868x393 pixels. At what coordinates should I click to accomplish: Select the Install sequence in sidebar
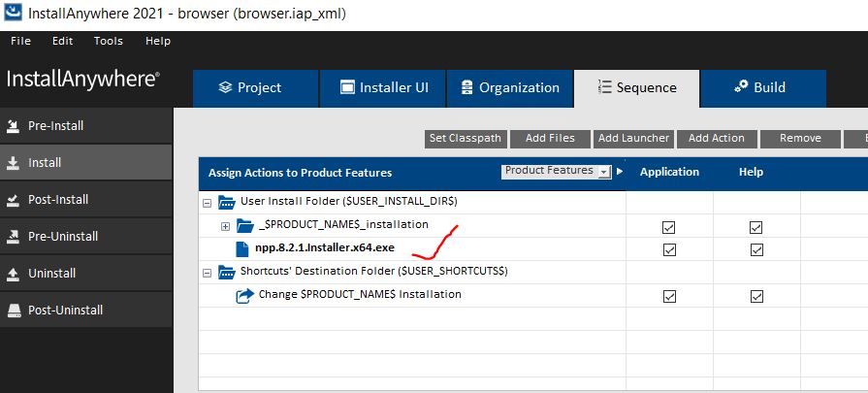pos(85,163)
